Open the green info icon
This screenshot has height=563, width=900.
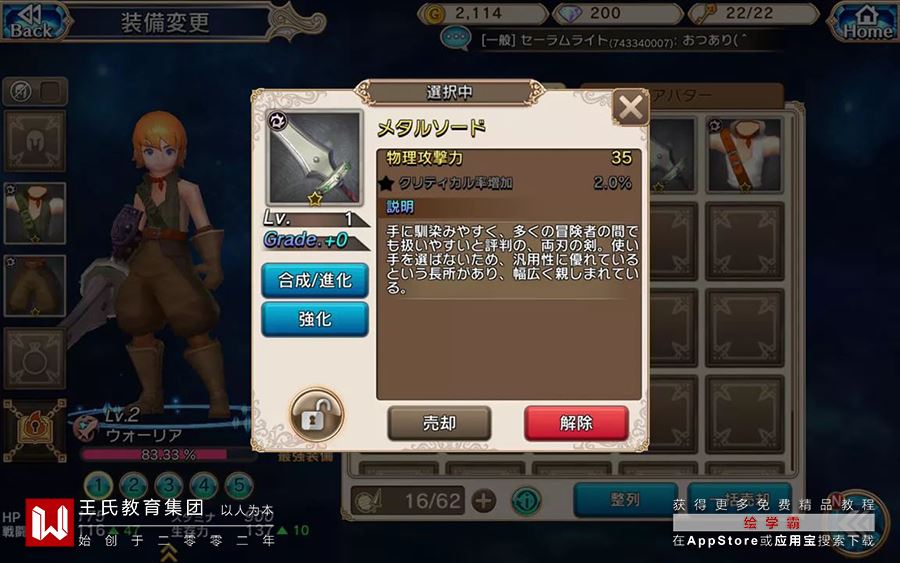coord(526,500)
